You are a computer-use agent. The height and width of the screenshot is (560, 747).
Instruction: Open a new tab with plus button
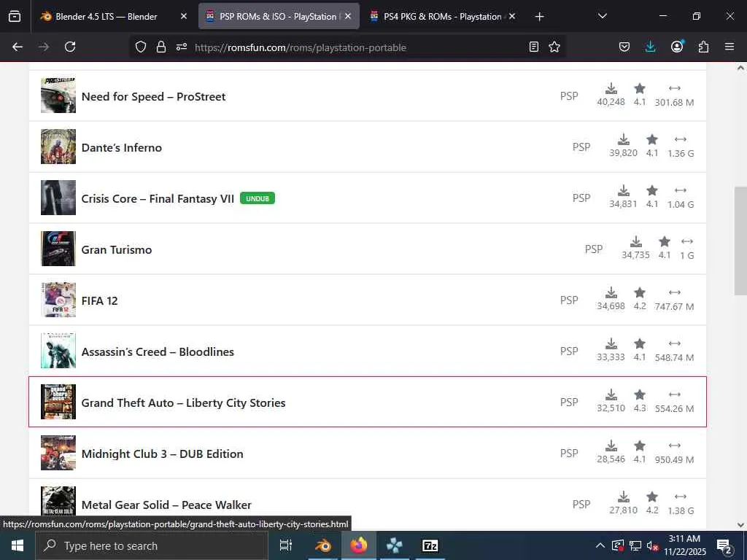click(539, 17)
